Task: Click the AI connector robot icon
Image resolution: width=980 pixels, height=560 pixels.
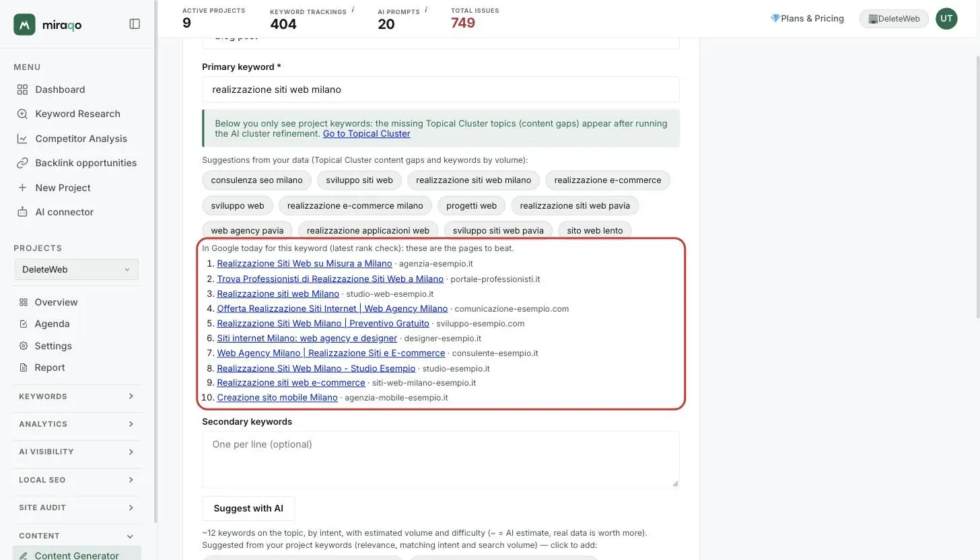Action: tap(22, 212)
